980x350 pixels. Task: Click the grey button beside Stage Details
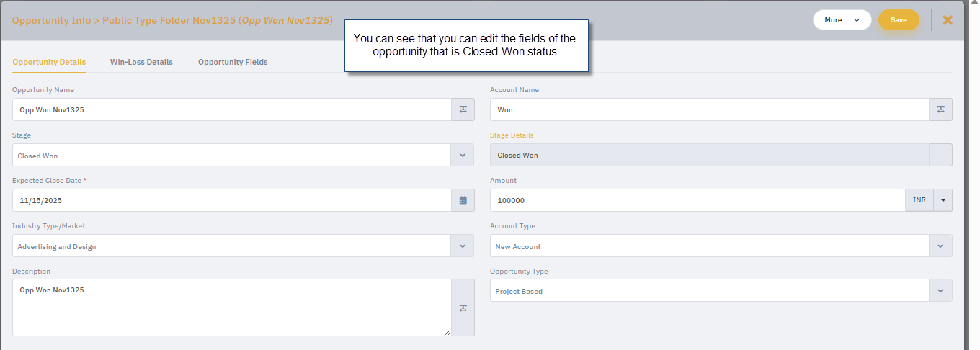(x=940, y=155)
